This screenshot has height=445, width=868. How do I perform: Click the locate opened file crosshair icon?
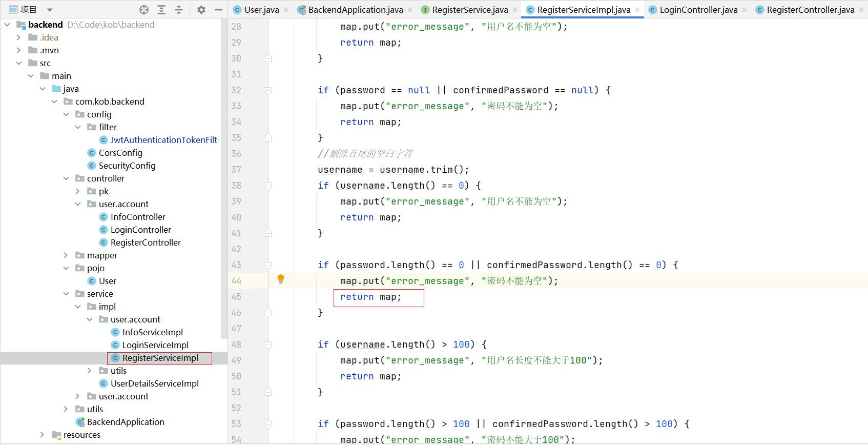(x=144, y=10)
